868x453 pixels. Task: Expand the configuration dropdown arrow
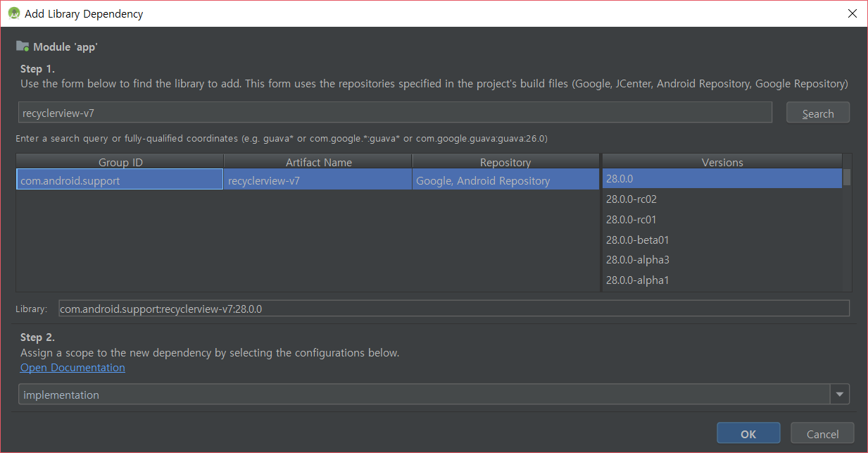click(839, 395)
